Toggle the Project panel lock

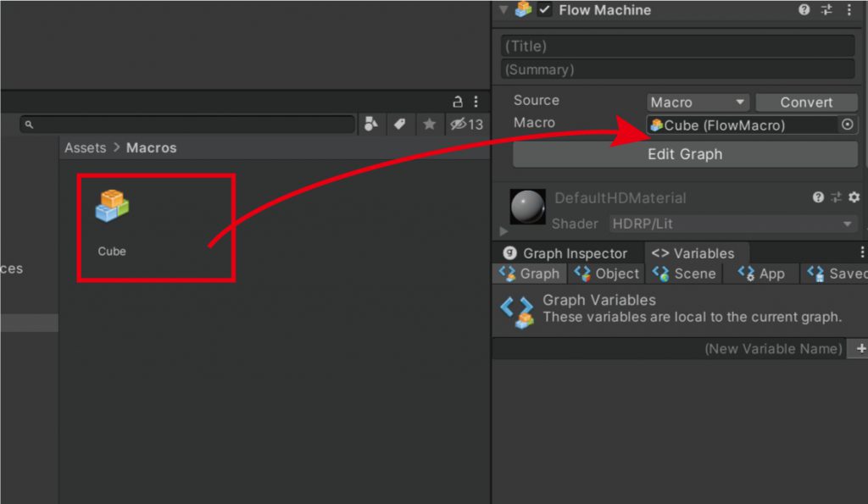459,102
